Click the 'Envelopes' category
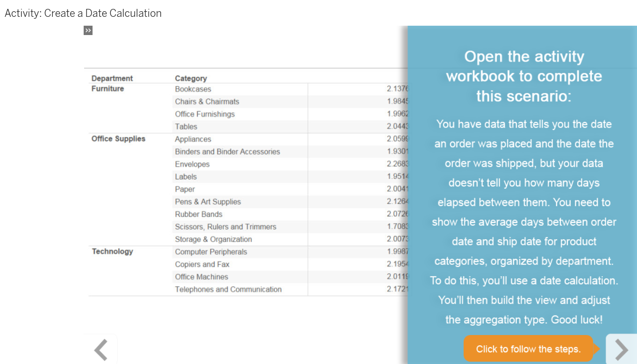637x364 pixels. coord(192,164)
